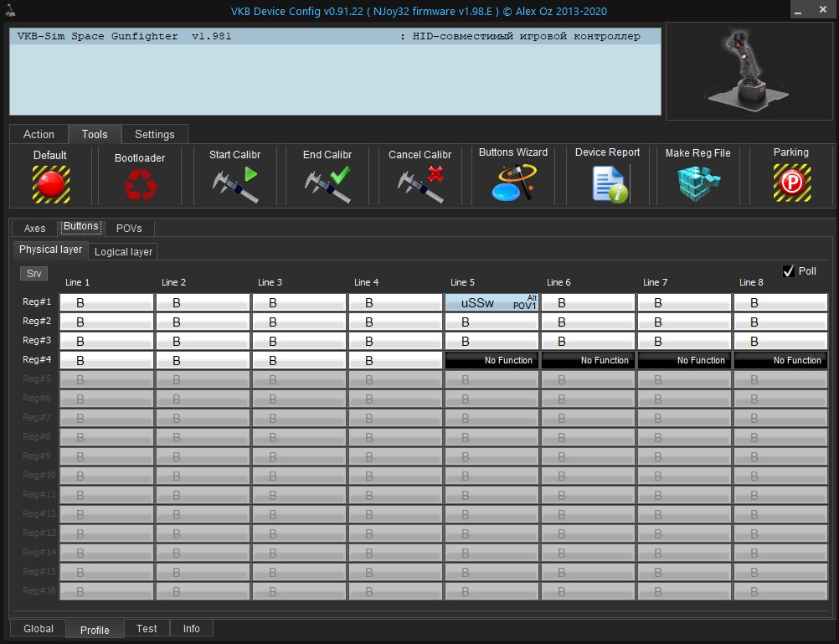Click No Function cell under Line 8
The image size is (839, 644).
(780, 361)
